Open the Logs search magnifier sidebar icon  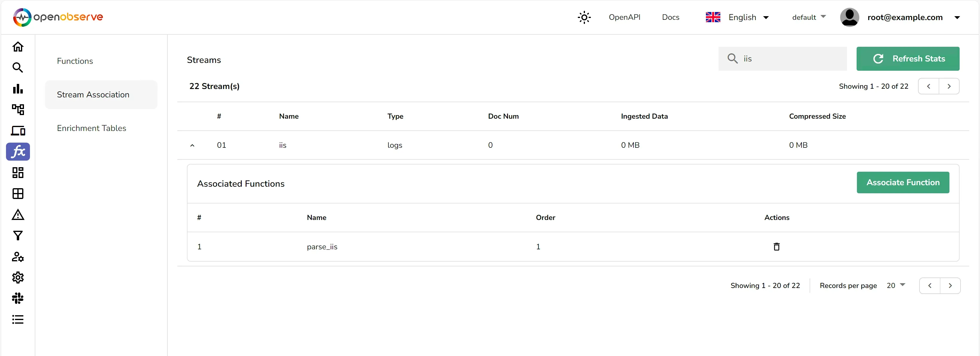click(x=18, y=68)
